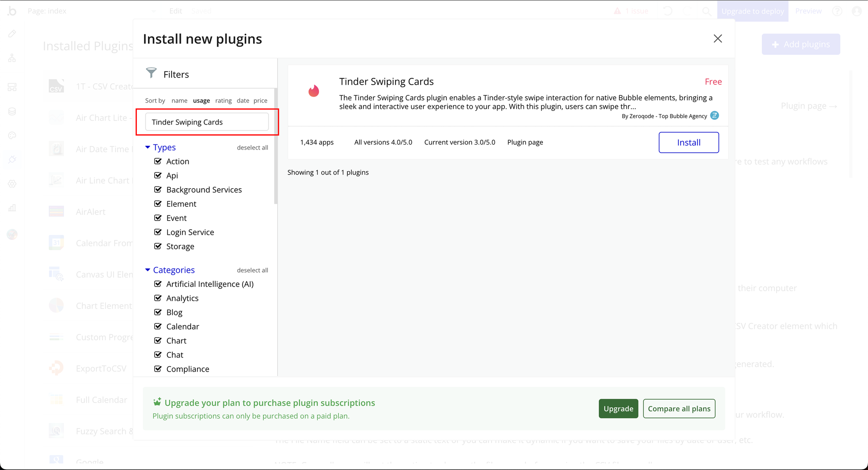868x470 pixels.
Task: Click the undo arrow icon in top bar
Action: click(668, 11)
